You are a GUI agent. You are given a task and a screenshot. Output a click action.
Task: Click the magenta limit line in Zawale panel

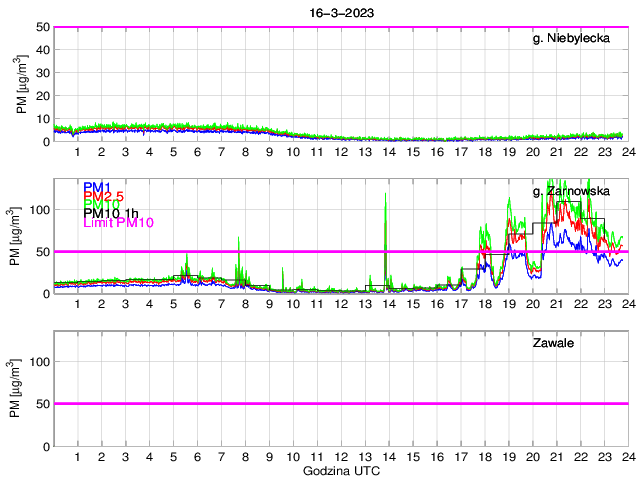[x=340, y=404]
